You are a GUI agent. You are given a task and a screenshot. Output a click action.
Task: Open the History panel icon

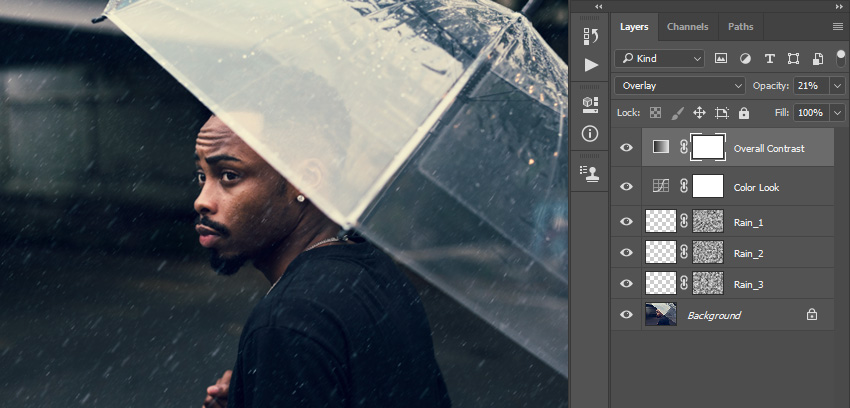coord(590,36)
